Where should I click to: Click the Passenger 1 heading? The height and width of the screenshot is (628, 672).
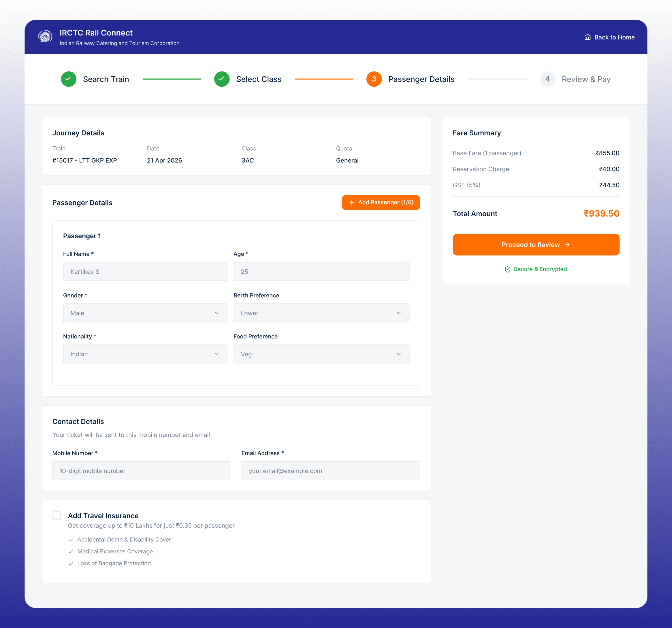(x=82, y=236)
